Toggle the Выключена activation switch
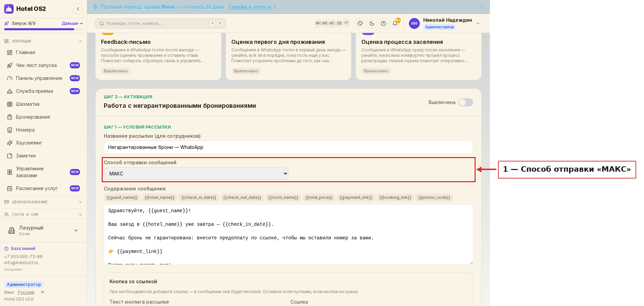644x306 pixels. [x=465, y=102]
